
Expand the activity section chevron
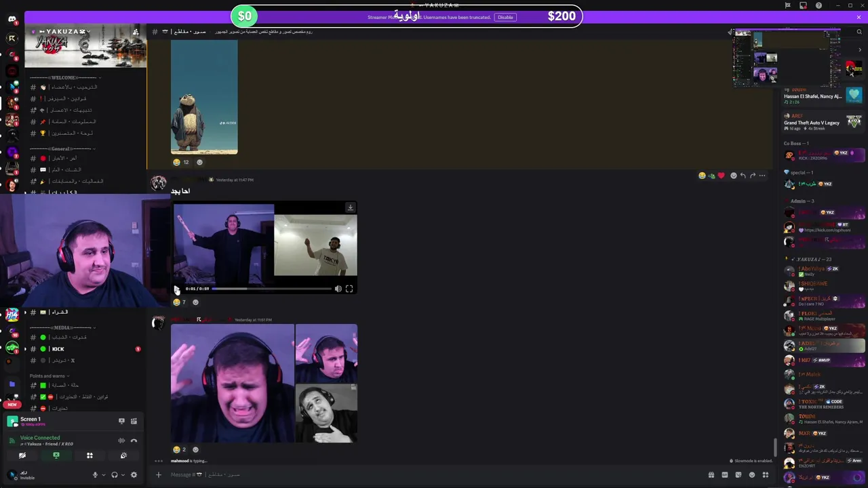coord(859,49)
